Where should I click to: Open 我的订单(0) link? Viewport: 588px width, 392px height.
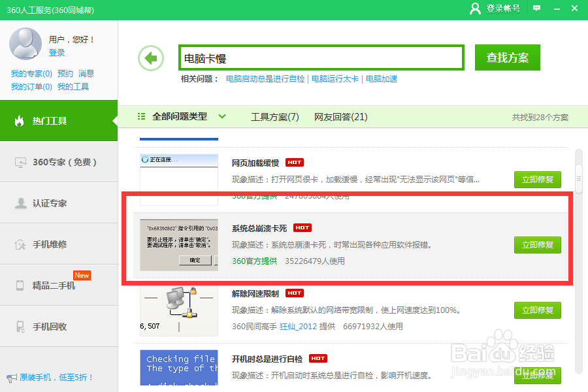point(31,87)
